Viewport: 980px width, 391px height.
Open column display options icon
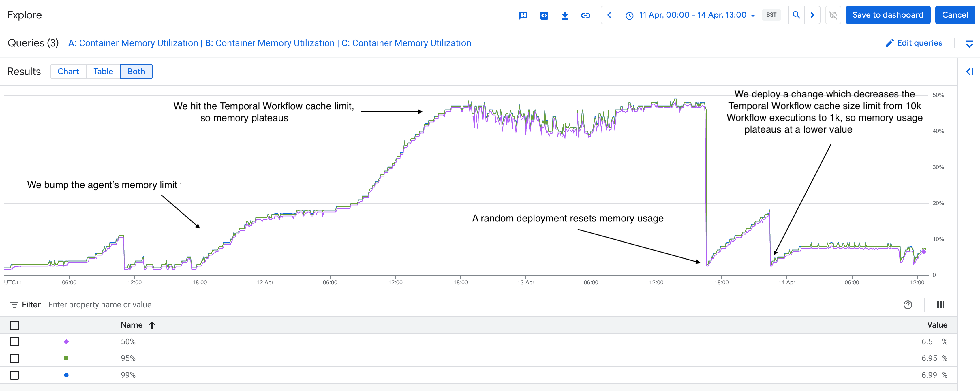(940, 305)
